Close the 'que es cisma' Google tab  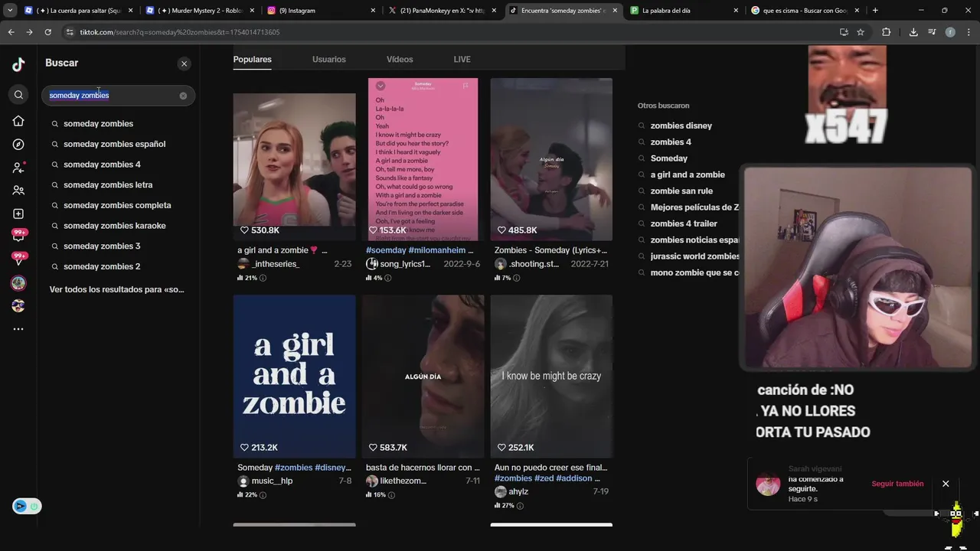coord(857,11)
